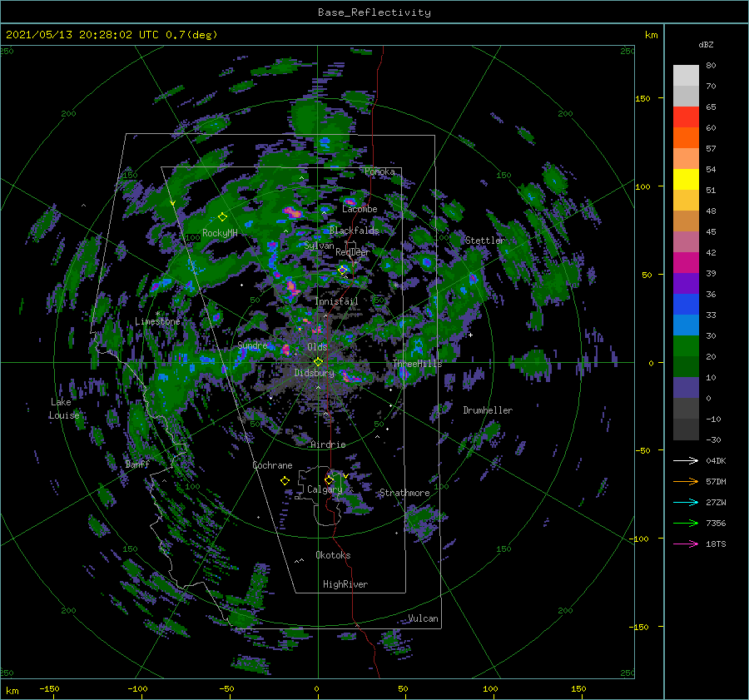Viewport: 749px width, 700px height.
Task: Click the cyan 27ZW arrow icon
Action: (x=686, y=503)
